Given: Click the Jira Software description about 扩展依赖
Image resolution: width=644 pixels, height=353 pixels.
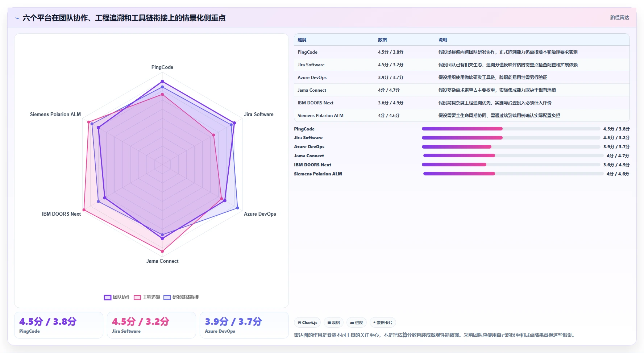Looking at the screenshot, I should (508, 65).
